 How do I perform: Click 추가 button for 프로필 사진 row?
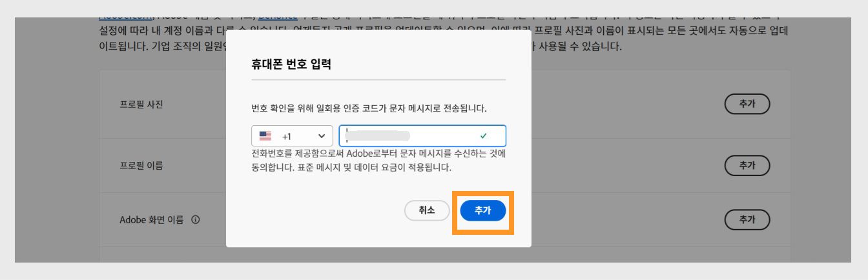[748, 105]
